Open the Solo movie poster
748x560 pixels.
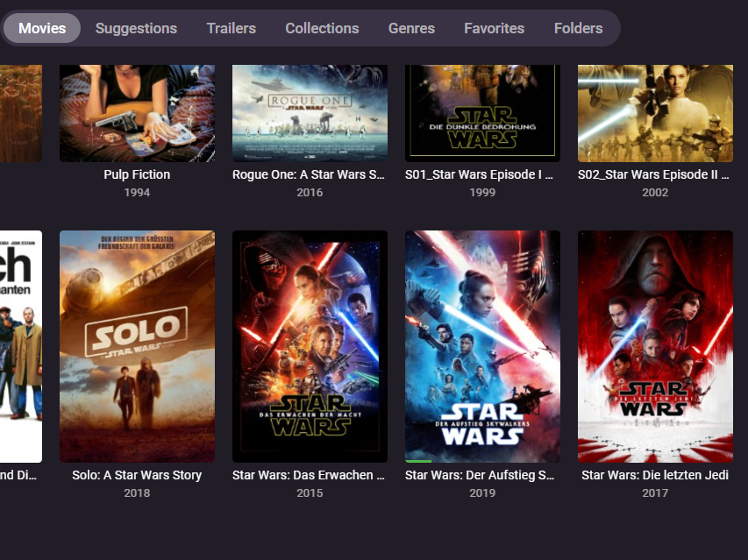tap(137, 346)
